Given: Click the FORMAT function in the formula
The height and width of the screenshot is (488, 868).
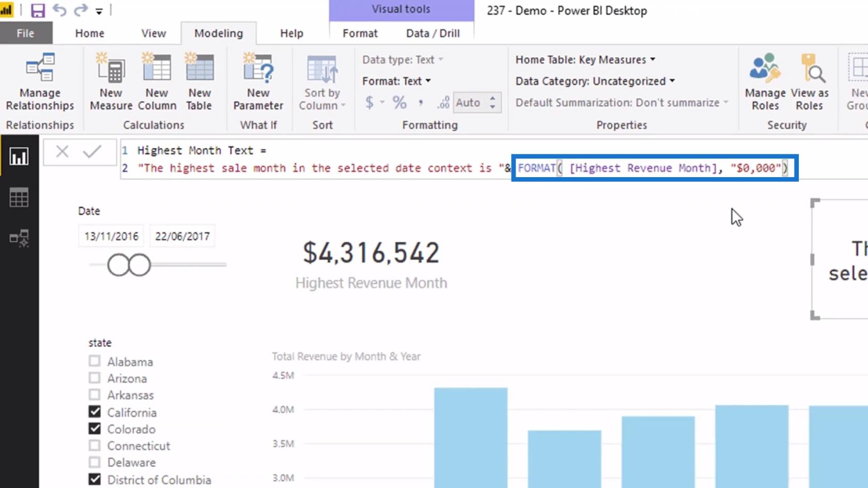Looking at the screenshot, I should [536, 168].
